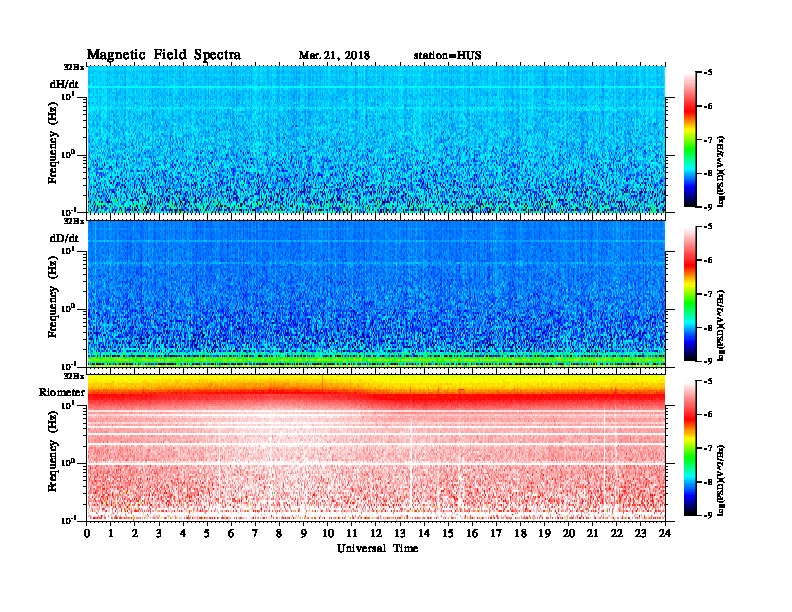Image resolution: width=792 pixels, height=612 pixels.
Task: Click the dD/dt spectrogram plot area
Action: (376, 293)
